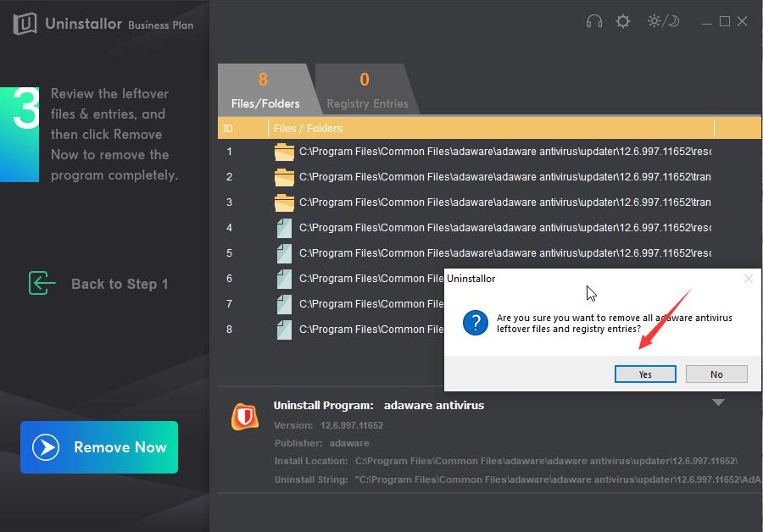This screenshot has height=532, width=763.
Task: Select row 8 Common Files path
Action: click(371, 330)
